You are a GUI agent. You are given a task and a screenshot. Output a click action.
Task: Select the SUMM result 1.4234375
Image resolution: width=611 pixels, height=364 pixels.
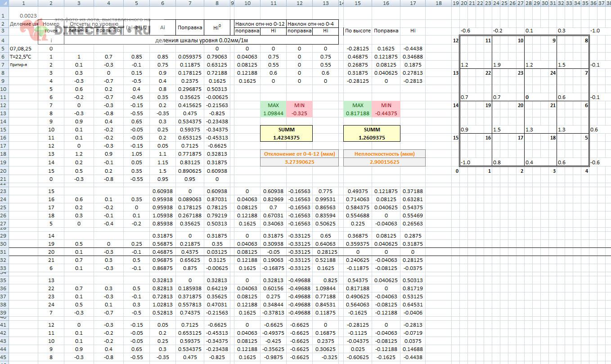pos(286,138)
